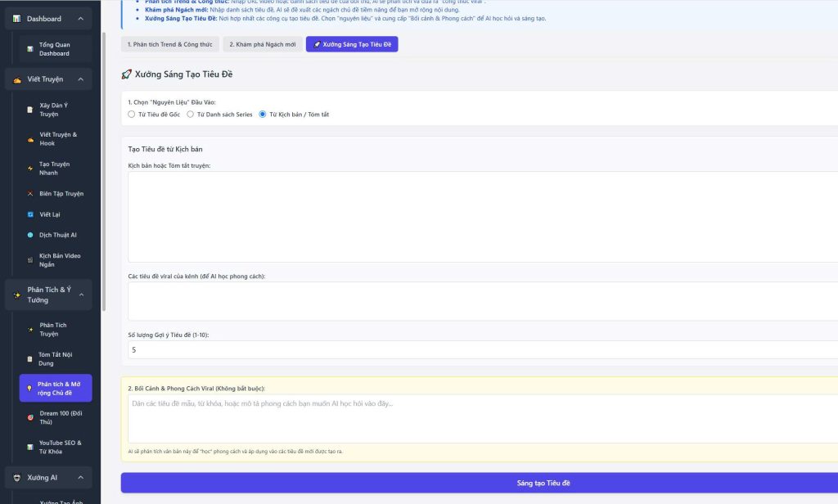Click the YouTube SEO & Từ Khóa icon

(x=30, y=447)
